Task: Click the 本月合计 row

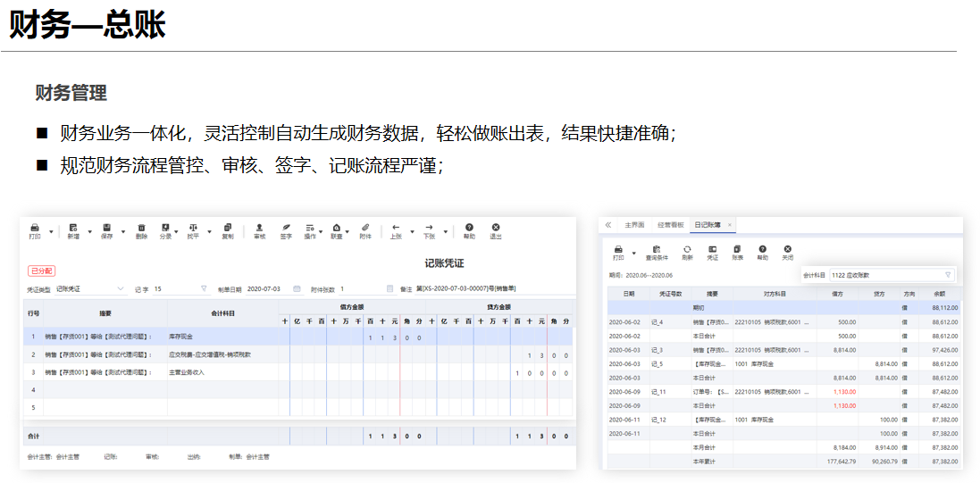Action: [x=784, y=447]
